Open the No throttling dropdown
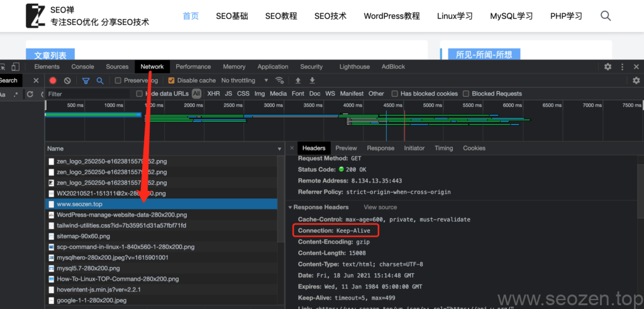Image resolution: width=644 pixels, height=309 pixels. point(245,80)
